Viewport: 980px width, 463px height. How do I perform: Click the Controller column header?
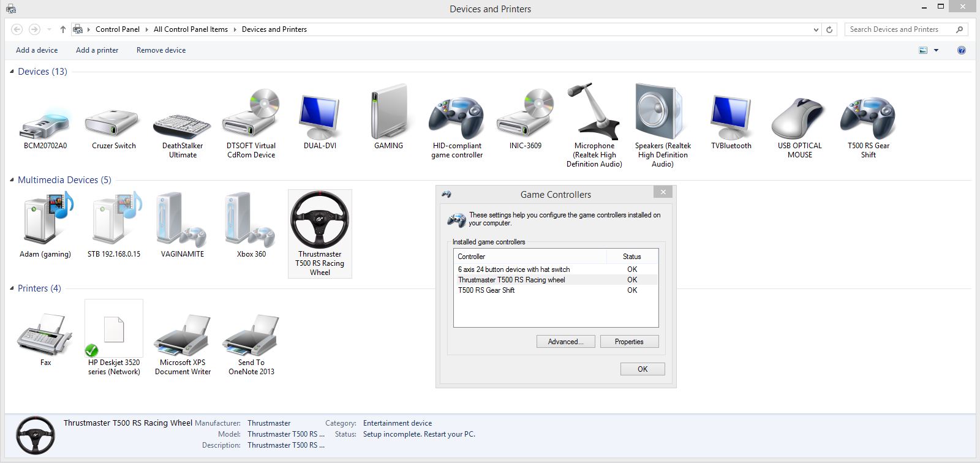click(530, 257)
